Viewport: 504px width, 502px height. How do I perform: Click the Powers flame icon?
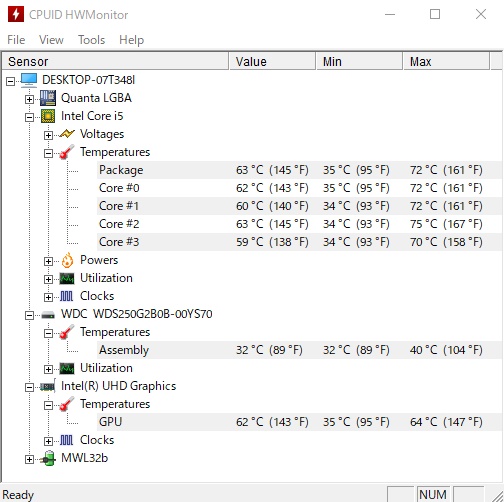pos(67,260)
